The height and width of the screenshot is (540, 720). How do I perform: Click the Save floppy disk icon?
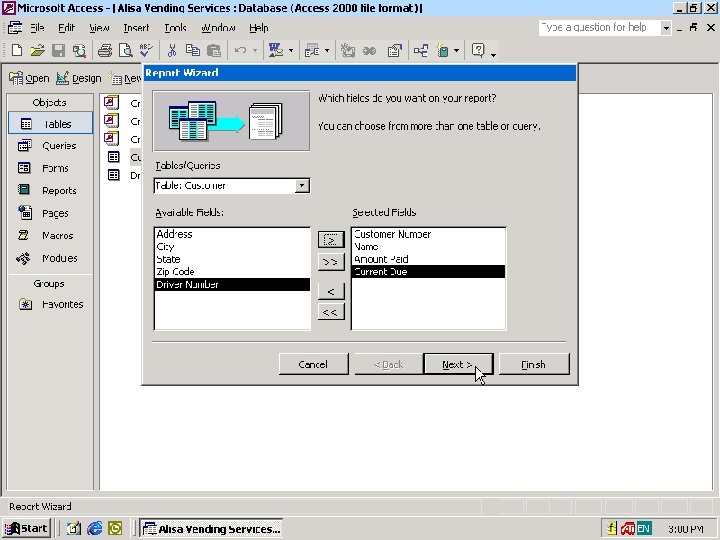coord(58,50)
